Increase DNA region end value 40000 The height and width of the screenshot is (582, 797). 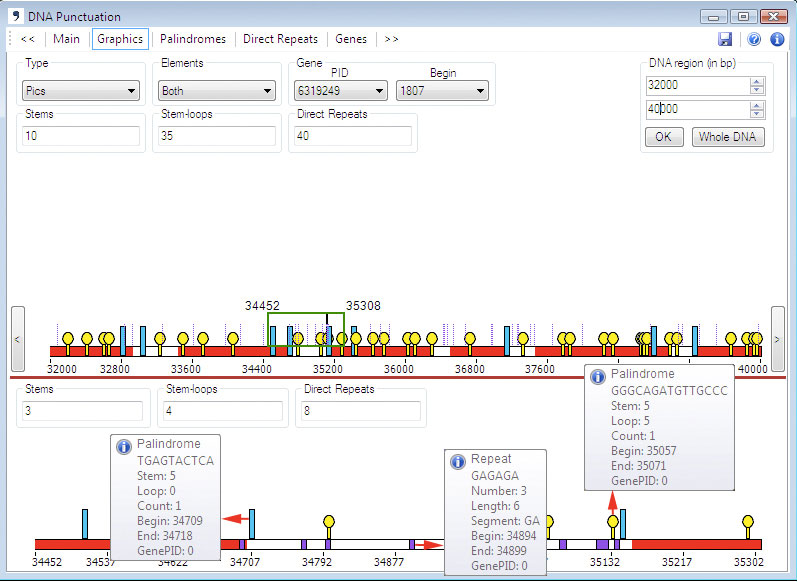(x=757, y=106)
